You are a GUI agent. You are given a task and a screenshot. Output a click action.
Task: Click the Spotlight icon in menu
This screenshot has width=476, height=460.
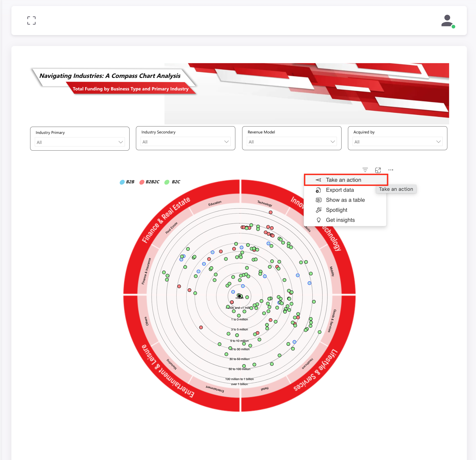click(x=318, y=210)
